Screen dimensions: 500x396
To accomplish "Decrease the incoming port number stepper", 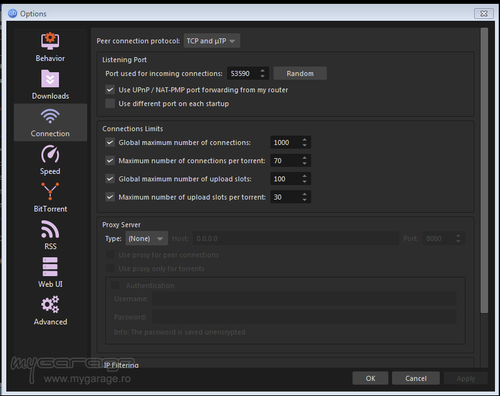I will coord(262,76).
